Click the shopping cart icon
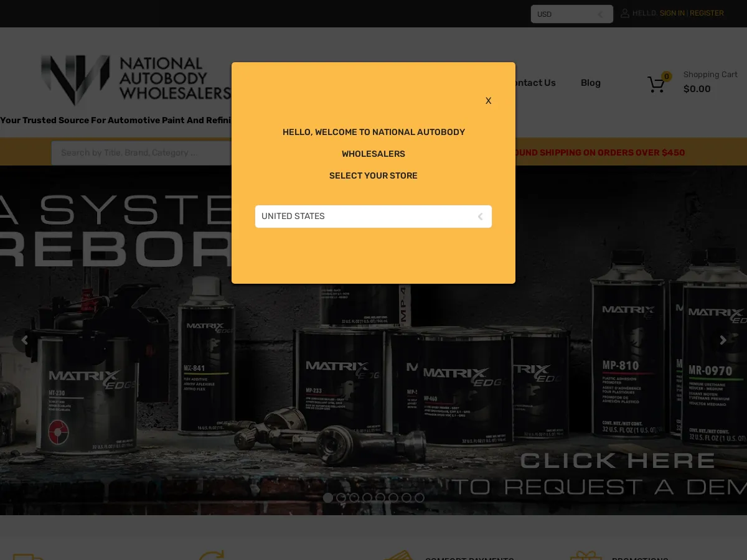 pos(656,85)
